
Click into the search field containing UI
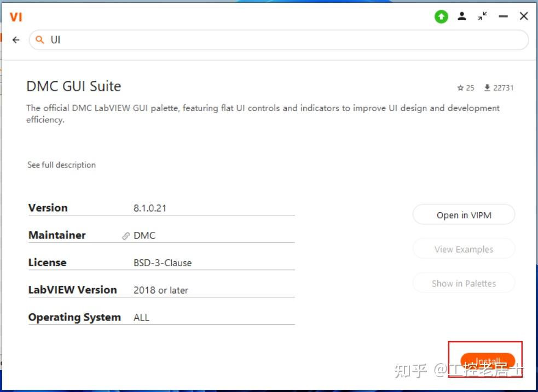[x=279, y=40]
